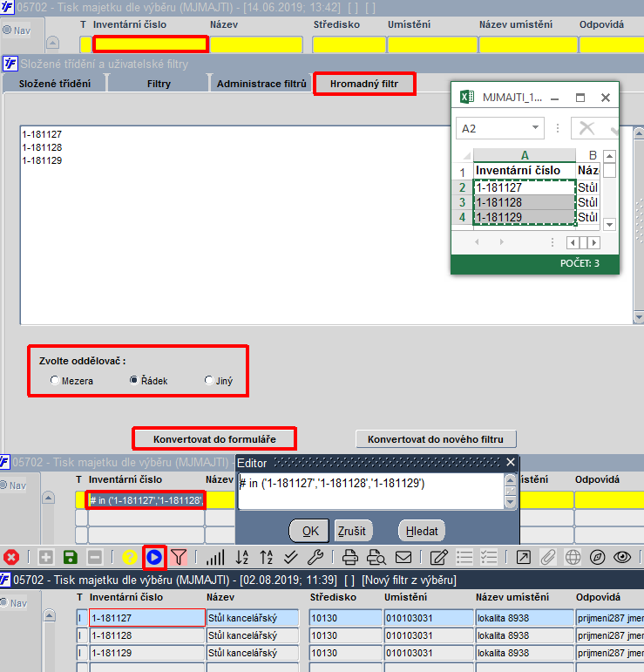Click the bulk filter area scroll down arrow
Screen dimensions: 644x672
[x=639, y=317]
